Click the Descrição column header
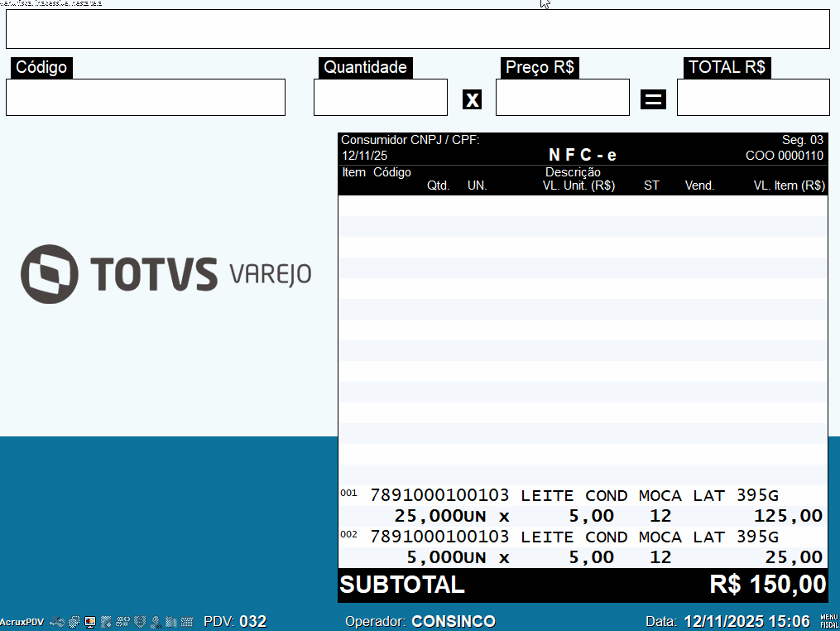This screenshot has height=631, width=840. tap(573, 172)
